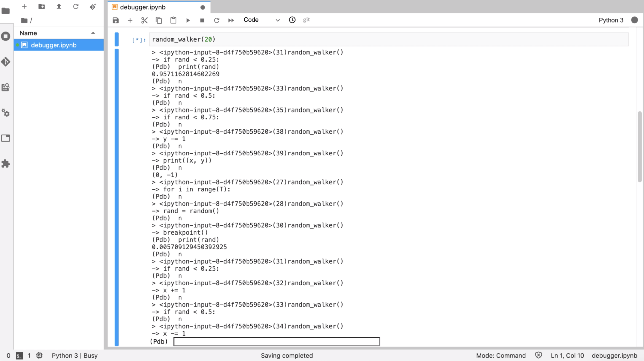644x361 pixels.
Task: Copy the selected cells
Action: pyautogui.click(x=159, y=20)
